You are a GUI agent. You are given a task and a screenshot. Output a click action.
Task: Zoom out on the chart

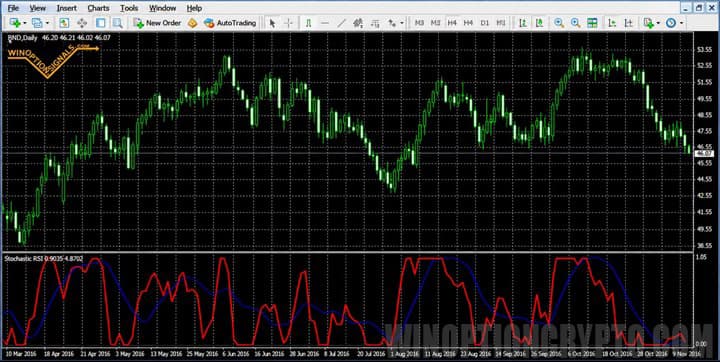(x=575, y=23)
